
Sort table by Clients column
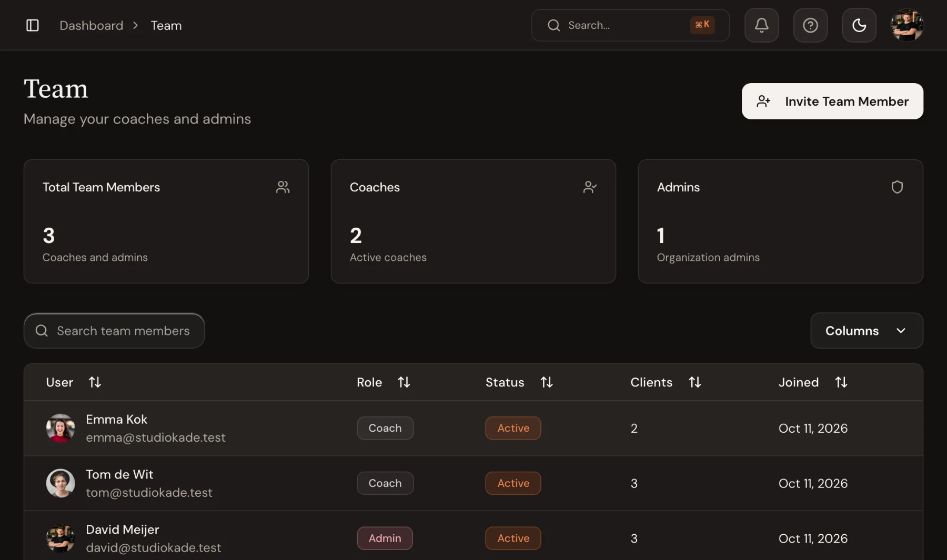point(666,382)
